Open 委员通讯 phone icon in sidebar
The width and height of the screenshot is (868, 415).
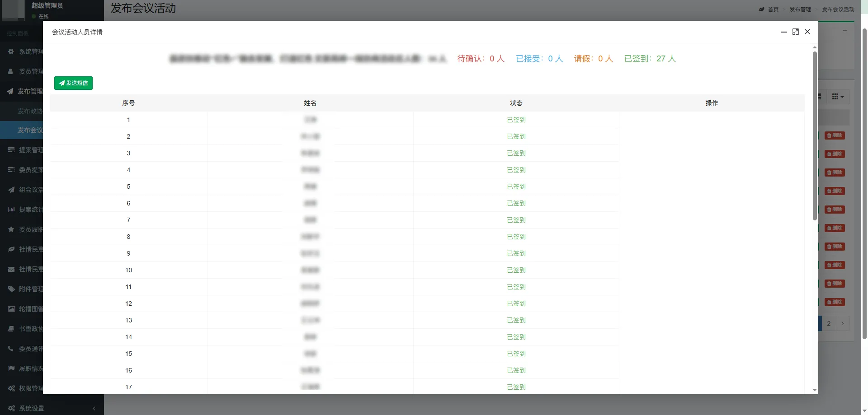[x=11, y=349]
